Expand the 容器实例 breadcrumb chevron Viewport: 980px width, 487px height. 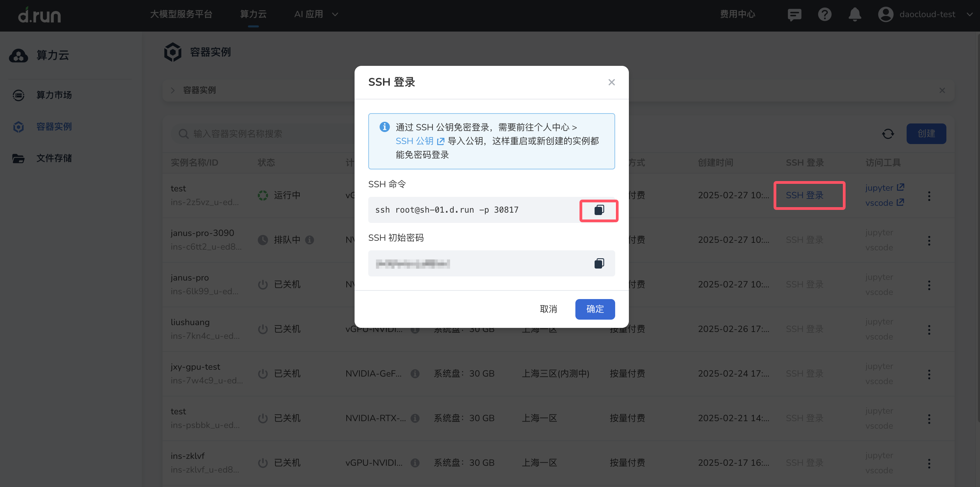(173, 90)
